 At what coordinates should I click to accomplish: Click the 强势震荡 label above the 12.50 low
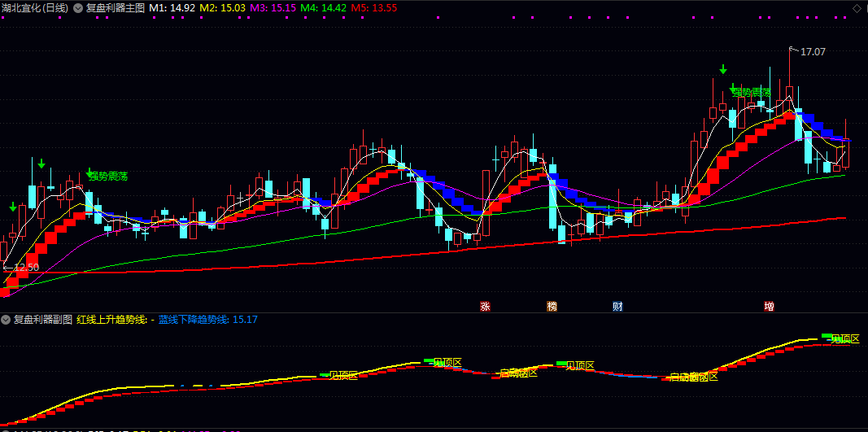(108, 177)
